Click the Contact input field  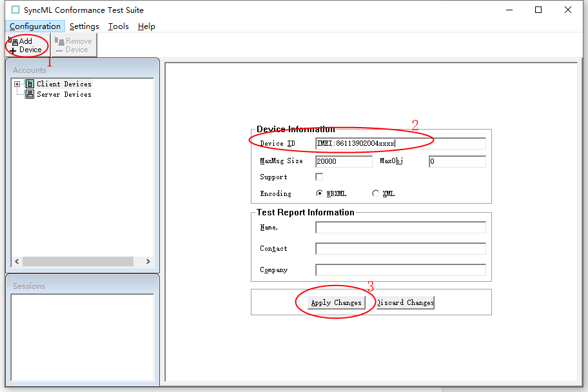click(400, 248)
